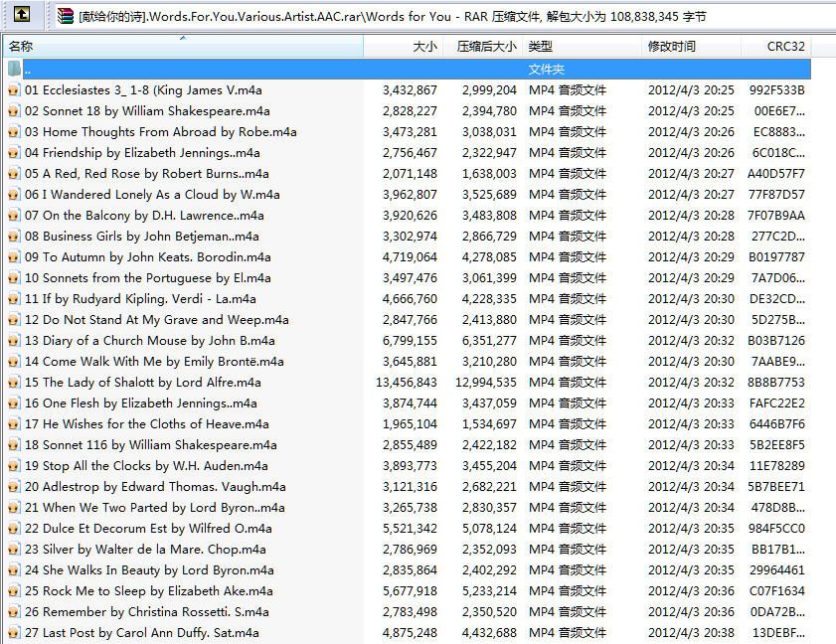This screenshot has width=836, height=644.
Task: Click the audio icon for 11 If by Rudyard Kipling
Action: pyautogui.click(x=14, y=298)
